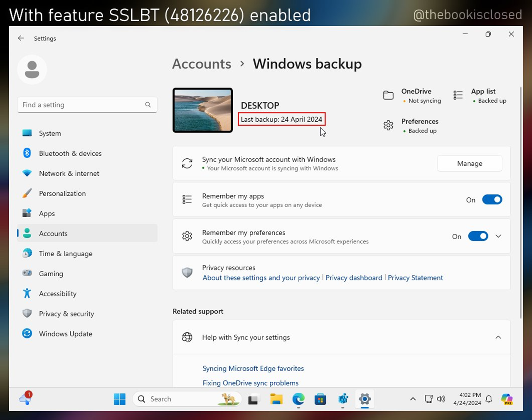Viewport: 532px width, 420px height.
Task: Click the globe icon beside Help with Sync
Action: pos(187,337)
